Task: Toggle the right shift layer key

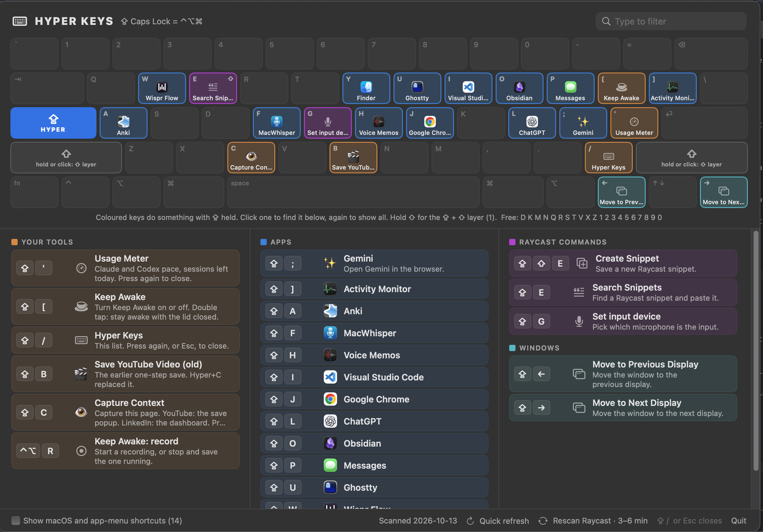Action: pyautogui.click(x=691, y=158)
